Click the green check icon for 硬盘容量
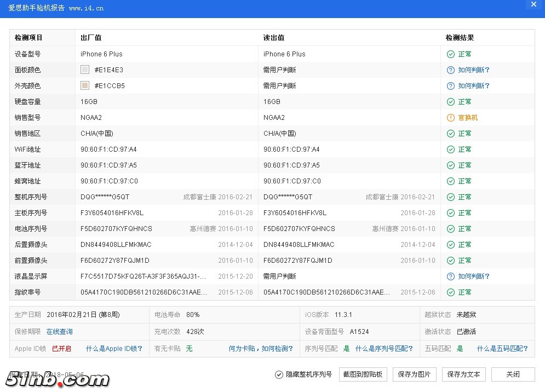This screenshot has width=545, height=392. [x=451, y=102]
